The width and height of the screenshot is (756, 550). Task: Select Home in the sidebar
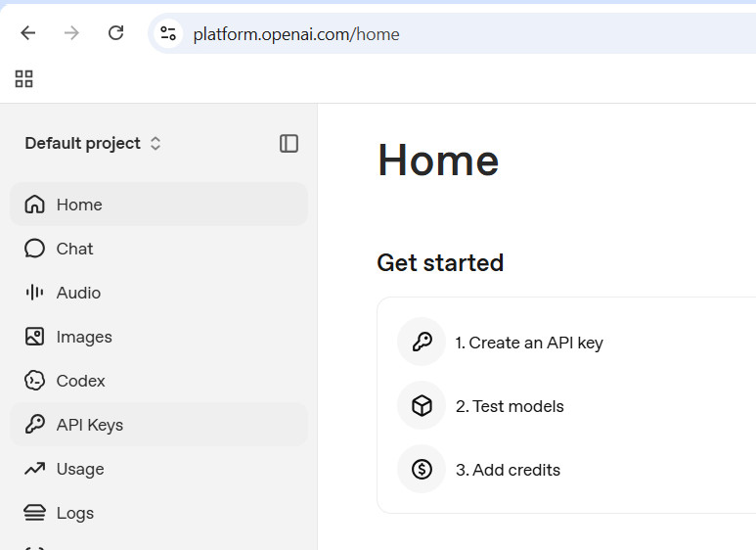click(x=158, y=205)
